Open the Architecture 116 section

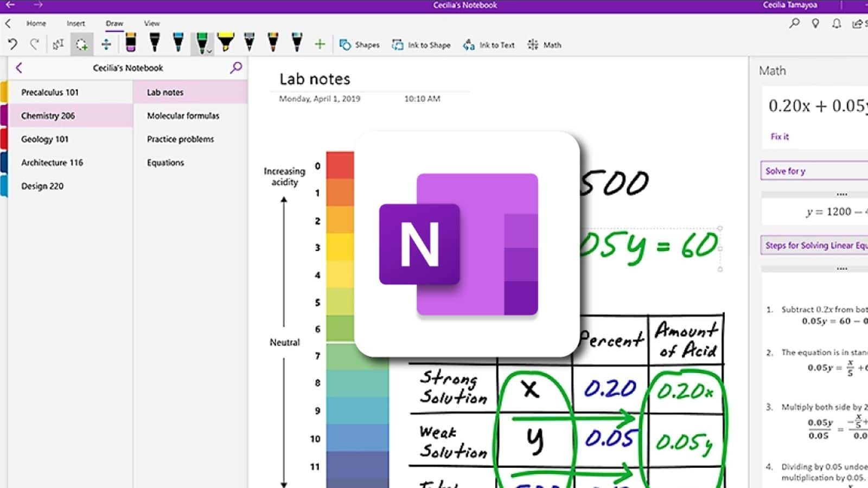71,162
